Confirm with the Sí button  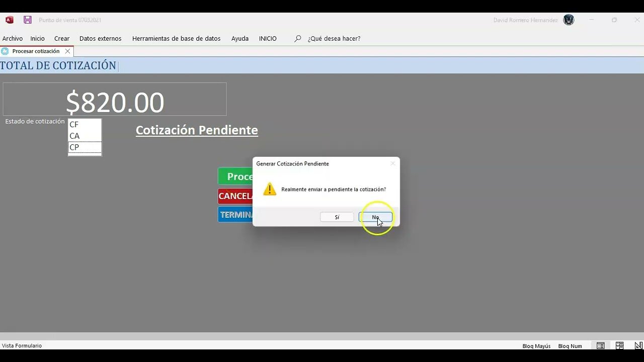(x=337, y=217)
